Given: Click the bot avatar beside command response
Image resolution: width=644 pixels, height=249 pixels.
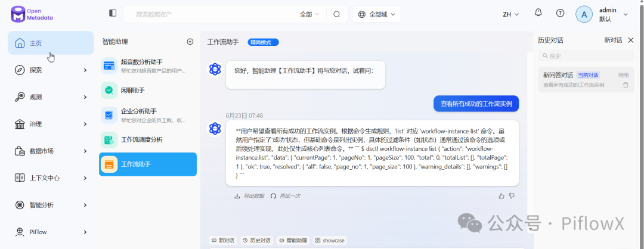Looking at the screenshot, I should [x=215, y=129].
